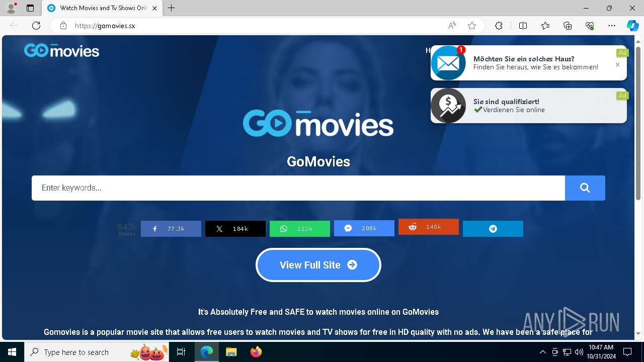644x362 pixels.
Task: Open the 'Sie sind qualifiziert!' ad
Action: pos(529,106)
